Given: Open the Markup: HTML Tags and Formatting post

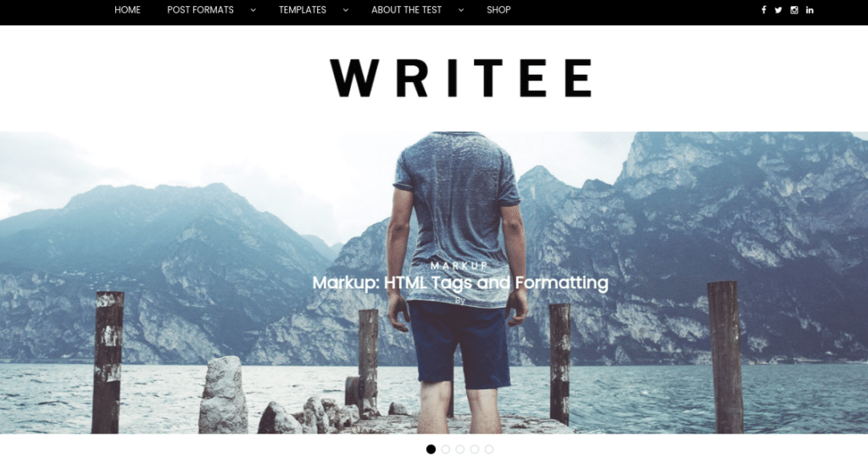Looking at the screenshot, I should point(460,283).
